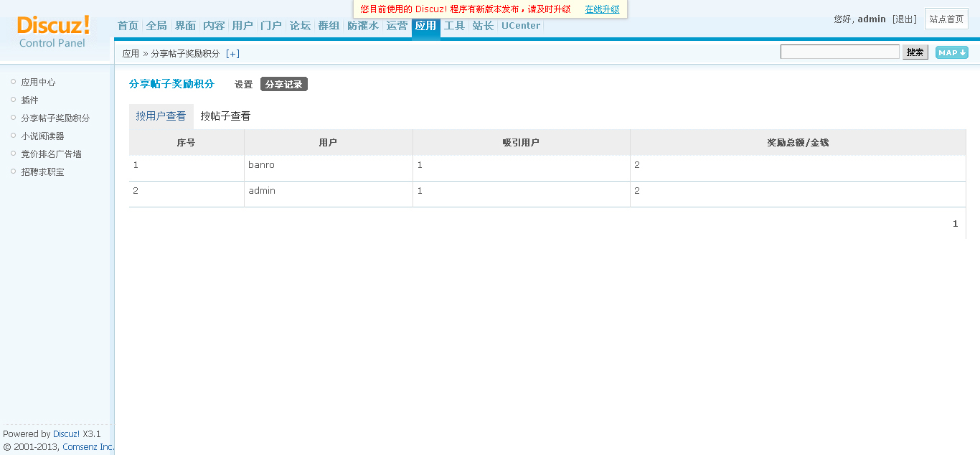Click the 搜索 search button
980x455 pixels.
point(915,52)
